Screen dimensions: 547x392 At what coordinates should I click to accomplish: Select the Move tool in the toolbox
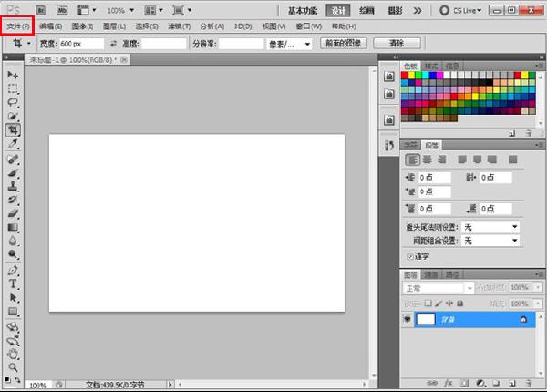point(13,74)
